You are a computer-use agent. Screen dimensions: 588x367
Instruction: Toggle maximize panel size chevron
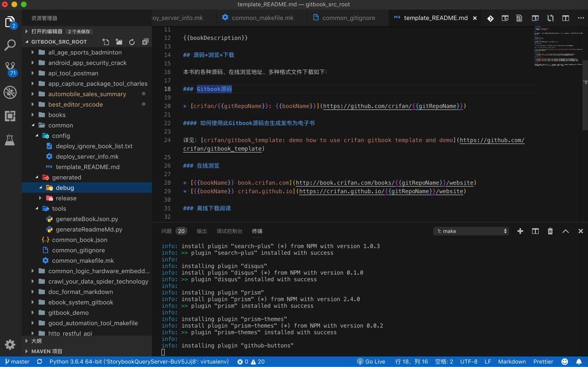pos(565,231)
